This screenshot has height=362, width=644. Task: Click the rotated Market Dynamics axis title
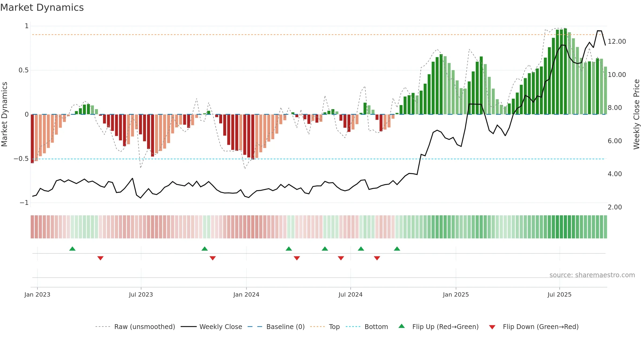(x=4, y=114)
